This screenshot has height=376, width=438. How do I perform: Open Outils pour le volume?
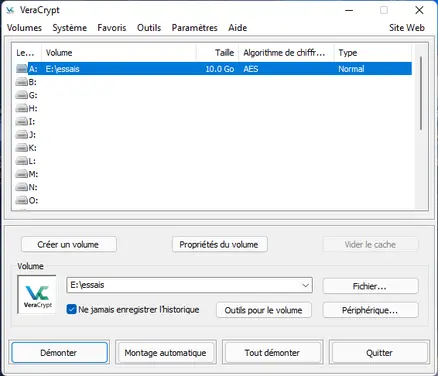[264, 310]
